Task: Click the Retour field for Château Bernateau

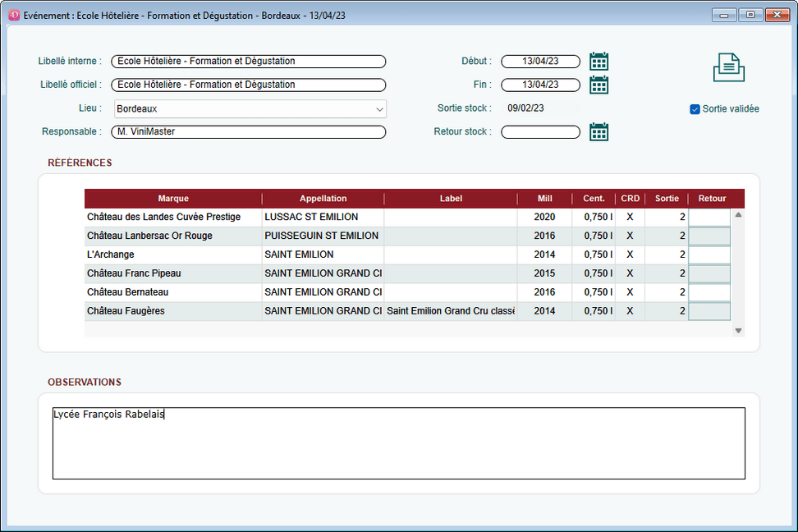Action: point(709,292)
